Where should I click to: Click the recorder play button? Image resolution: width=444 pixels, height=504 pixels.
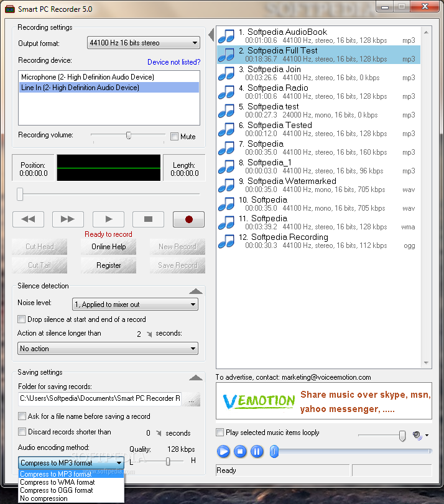(x=108, y=219)
